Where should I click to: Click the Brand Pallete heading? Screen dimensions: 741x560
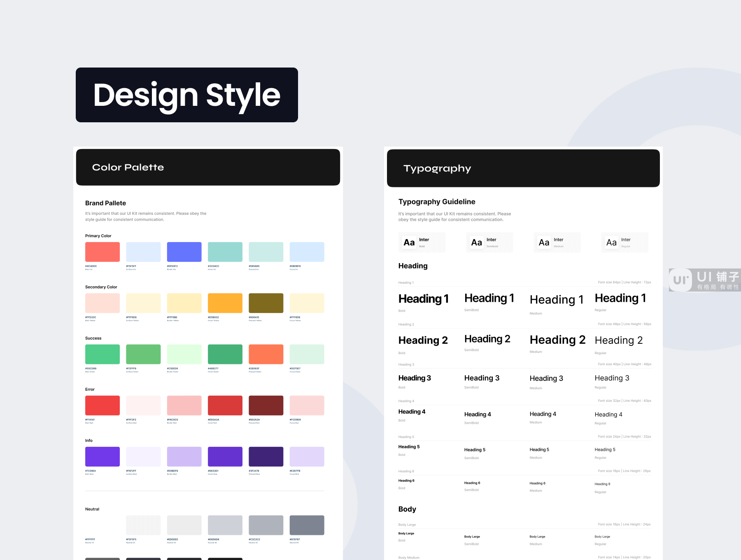point(105,203)
